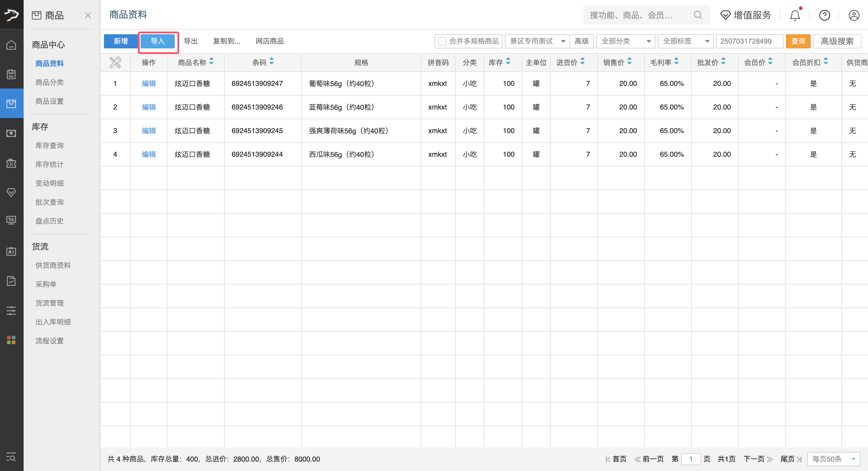Open 采购单 in the side menu
The height and width of the screenshot is (471, 868).
pyautogui.click(x=46, y=284)
